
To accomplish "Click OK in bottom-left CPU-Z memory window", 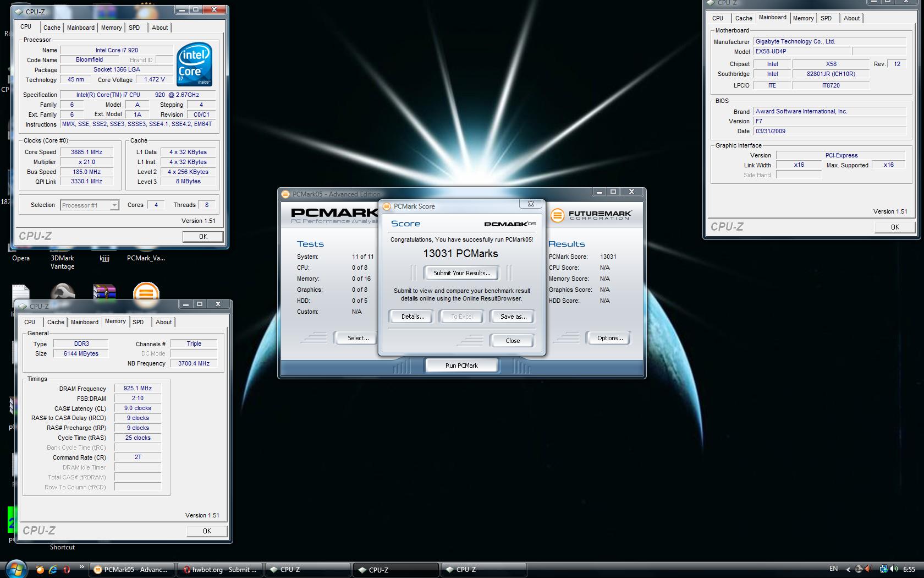I will tap(207, 531).
